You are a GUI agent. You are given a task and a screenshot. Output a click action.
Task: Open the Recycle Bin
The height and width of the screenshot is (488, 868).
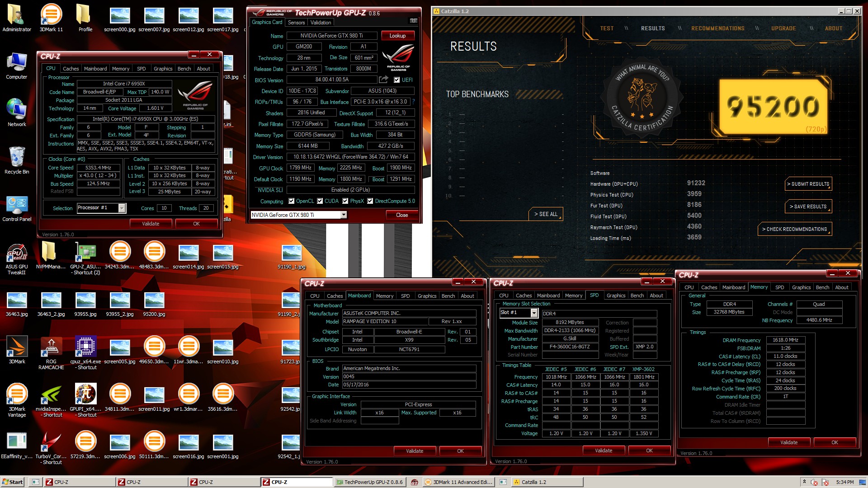(x=17, y=160)
